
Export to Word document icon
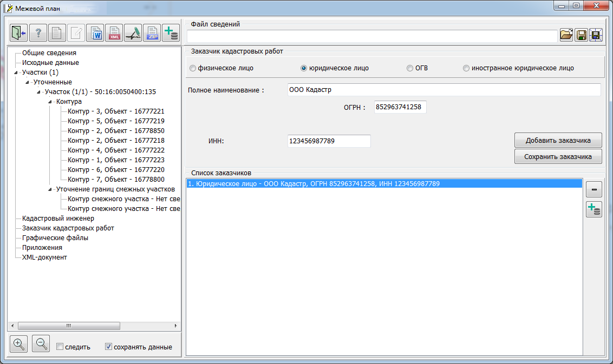[95, 33]
